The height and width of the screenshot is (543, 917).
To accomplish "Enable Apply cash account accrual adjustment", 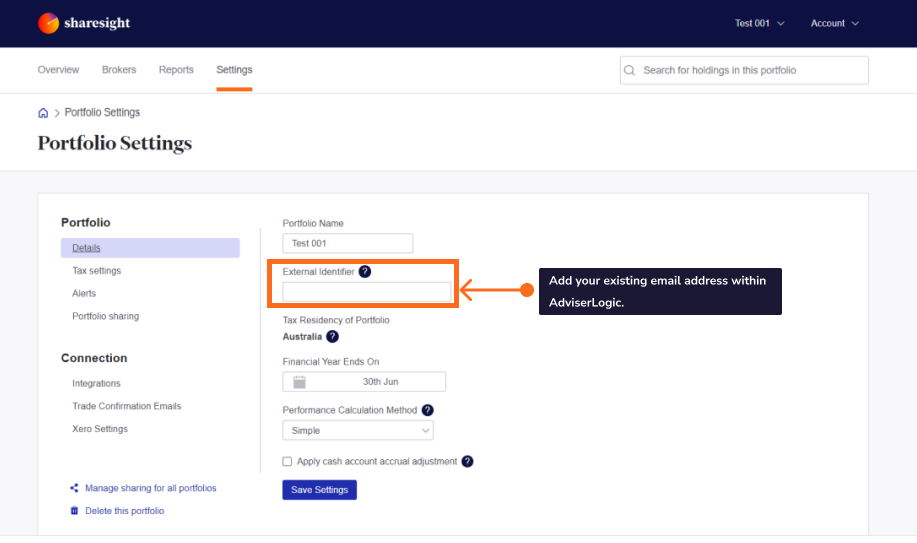I will 287,462.
